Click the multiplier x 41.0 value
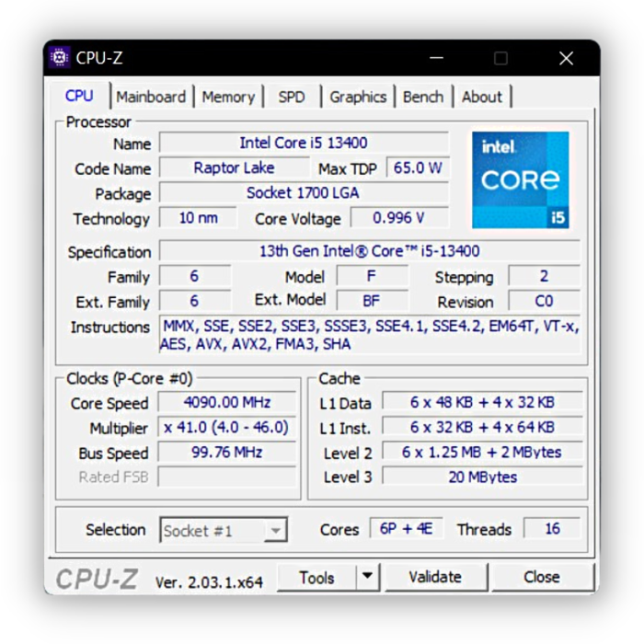644x644 pixels. 226,427
